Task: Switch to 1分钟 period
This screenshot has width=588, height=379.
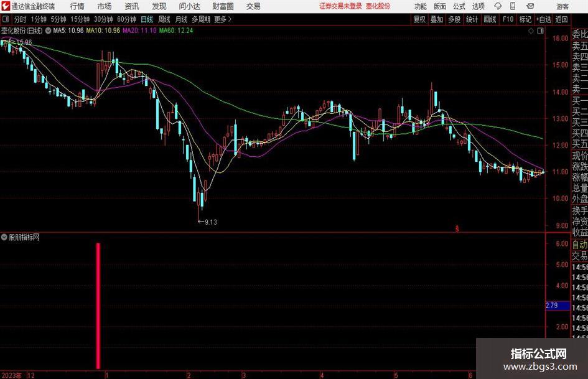Action: pos(39,19)
